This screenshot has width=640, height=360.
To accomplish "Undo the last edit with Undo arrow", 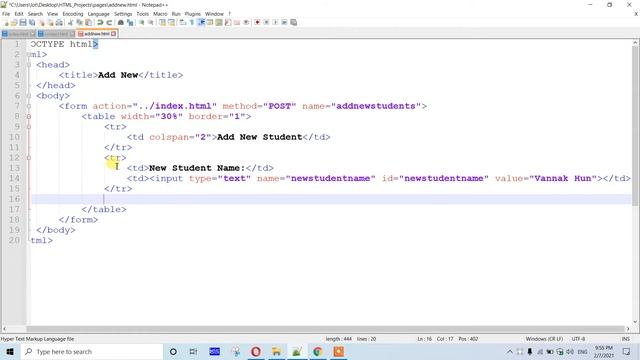I will pos(100,22).
